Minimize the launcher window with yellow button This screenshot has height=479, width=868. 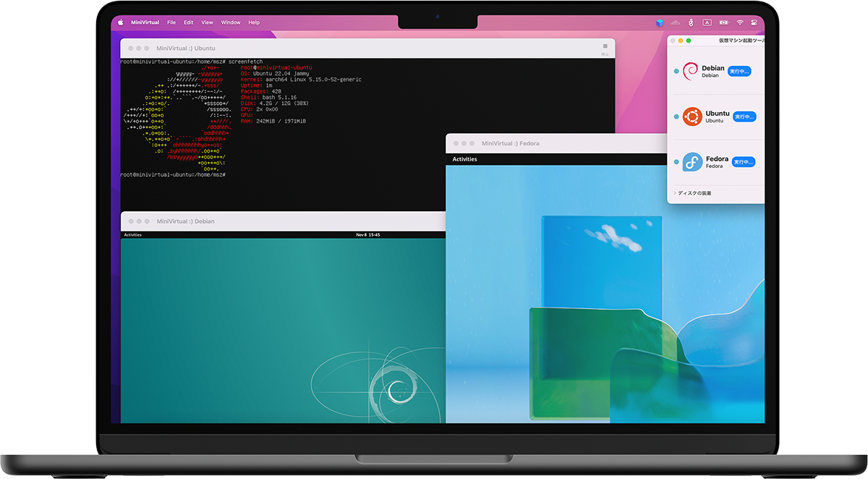click(x=680, y=41)
